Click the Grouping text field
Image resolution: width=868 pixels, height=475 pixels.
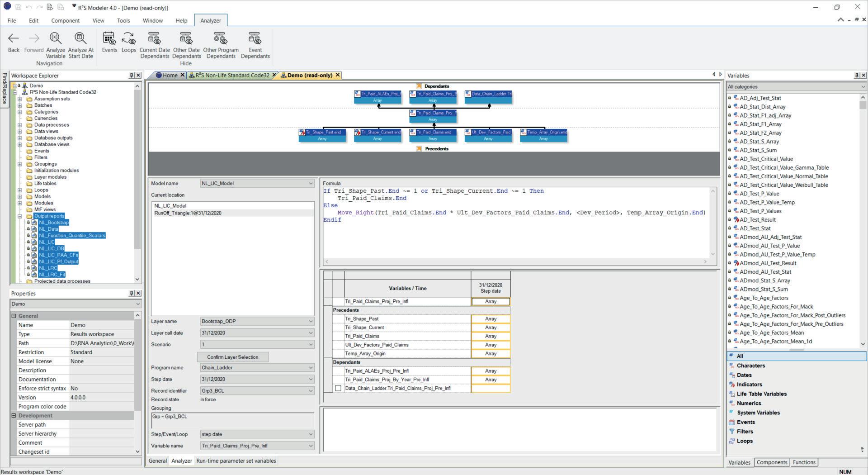coord(232,420)
